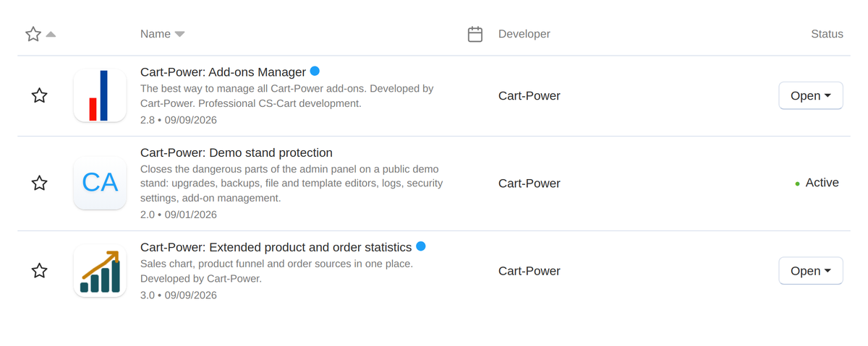This screenshot has width=868, height=346.
Task: Click developer Cart-Power in Demo stand row
Action: click(x=529, y=183)
